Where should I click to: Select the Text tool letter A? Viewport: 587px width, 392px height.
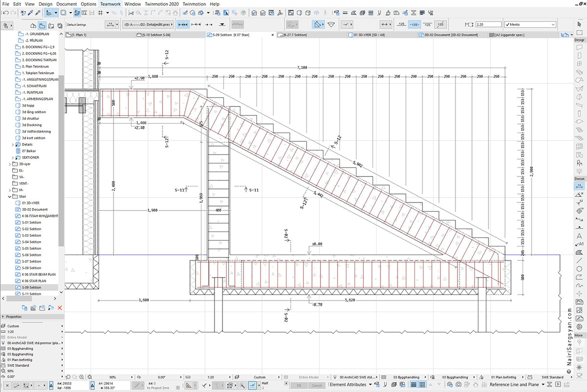579,236
